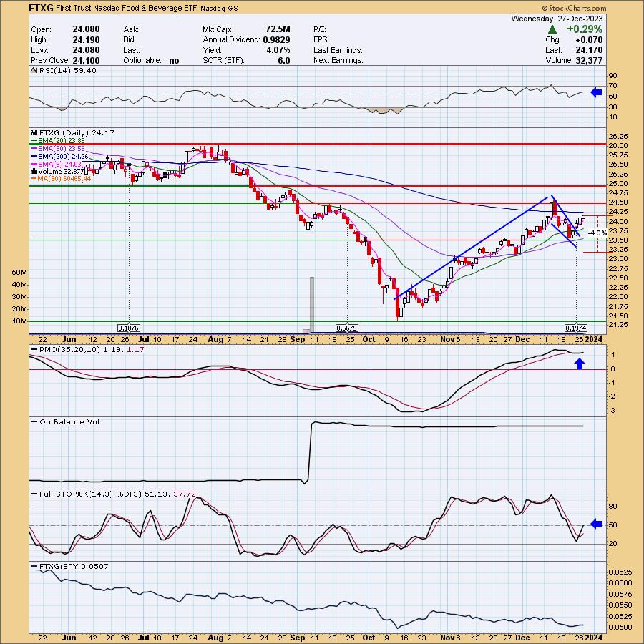Click the Annual Dividend value 0.9829
The width and height of the screenshot is (644, 644).
pos(276,40)
